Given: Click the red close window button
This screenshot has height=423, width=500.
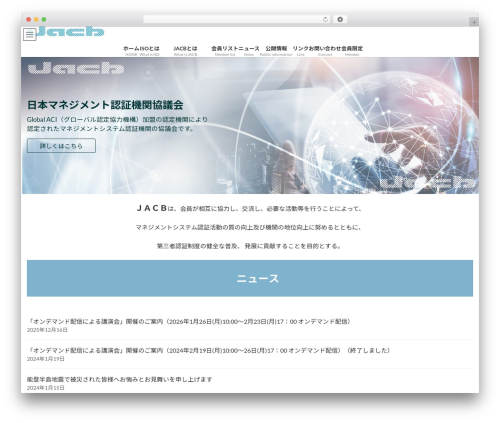Looking at the screenshot, I should (29, 20).
